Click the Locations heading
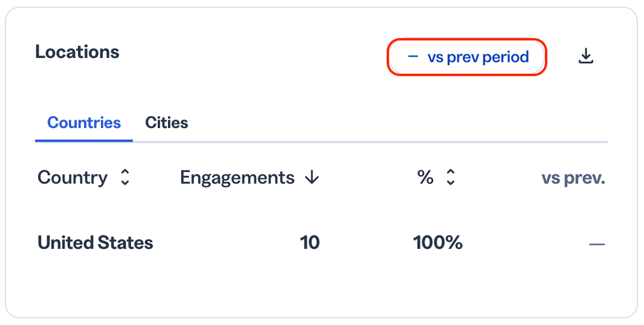 (x=77, y=52)
